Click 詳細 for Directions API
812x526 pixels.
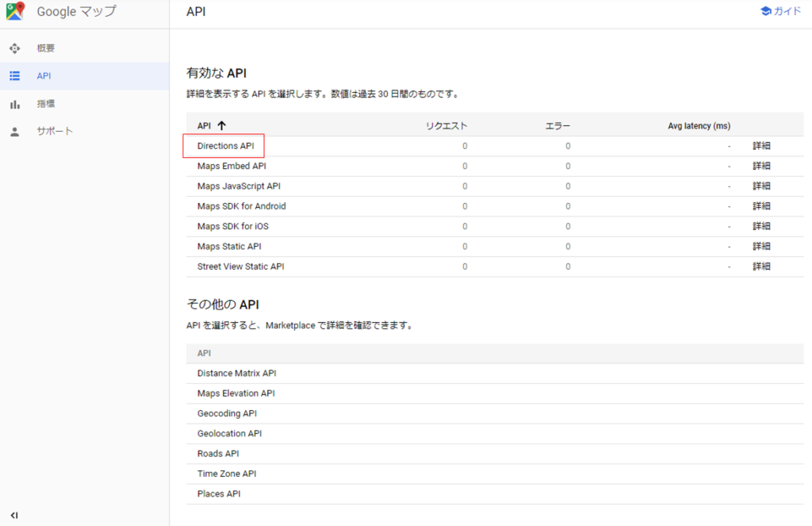tap(761, 146)
